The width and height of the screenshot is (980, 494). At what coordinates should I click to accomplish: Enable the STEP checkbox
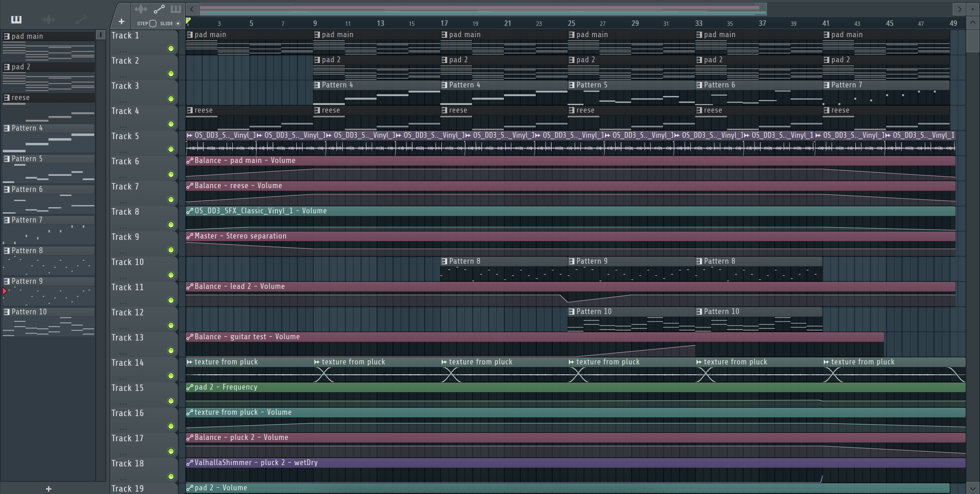153,23
